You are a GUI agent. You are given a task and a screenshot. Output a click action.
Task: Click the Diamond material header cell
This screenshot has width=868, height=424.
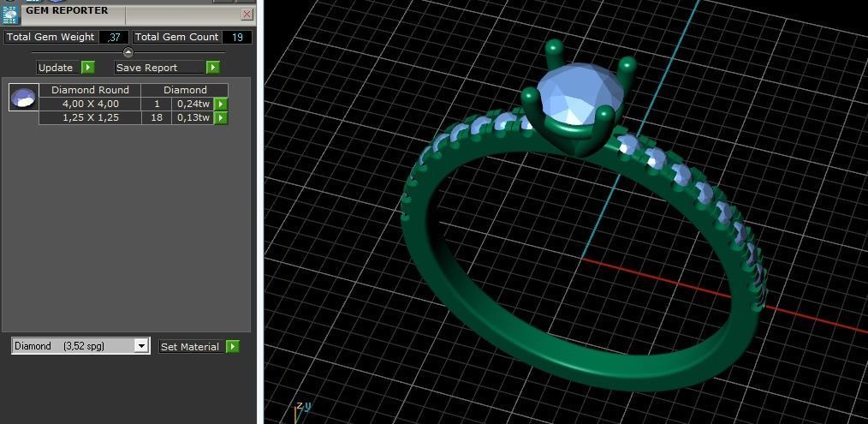[185, 90]
